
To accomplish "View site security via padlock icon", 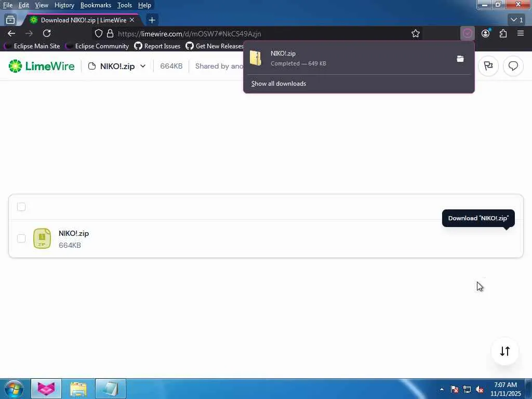I will [110, 33].
